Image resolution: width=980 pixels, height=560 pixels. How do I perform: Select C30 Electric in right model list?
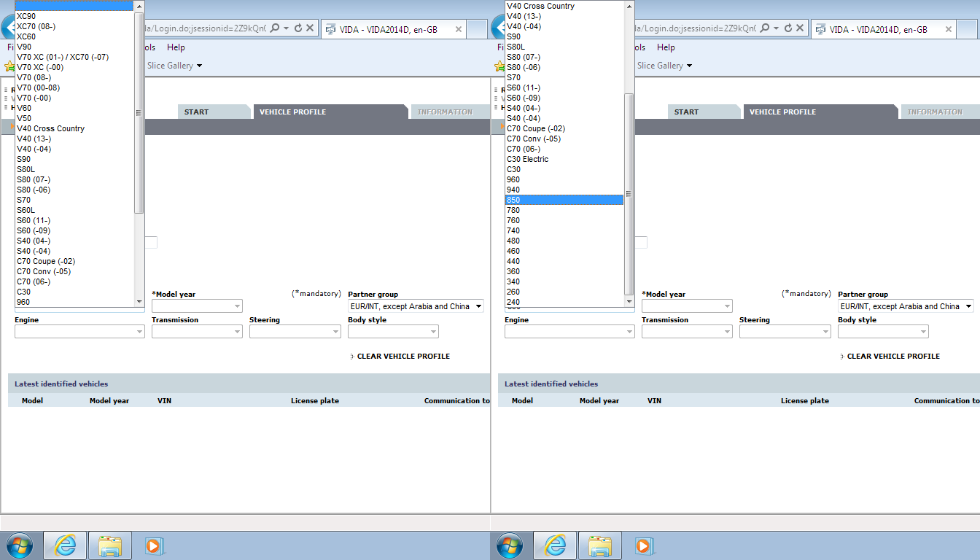[564, 159]
